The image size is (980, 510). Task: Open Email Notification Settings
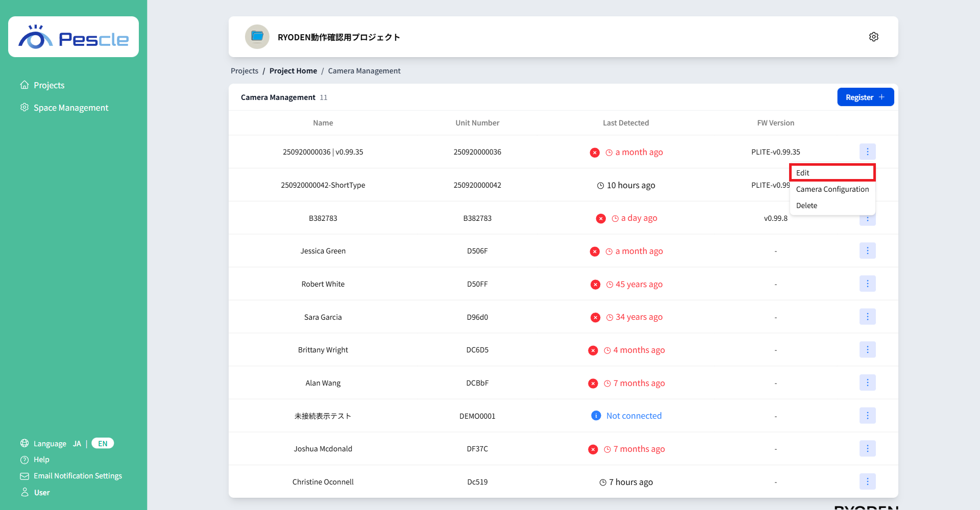78,476
